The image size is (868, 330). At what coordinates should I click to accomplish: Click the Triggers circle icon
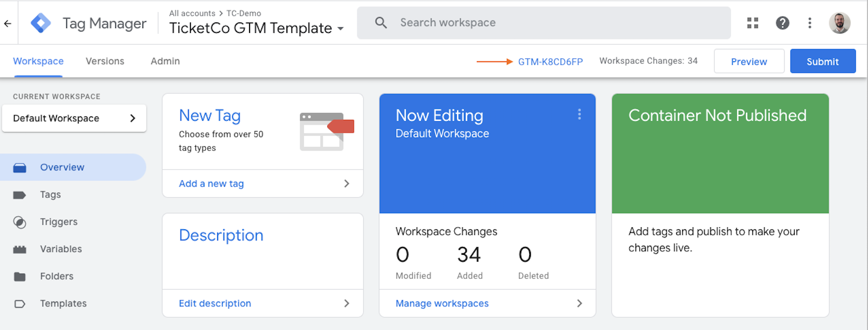pos(20,222)
